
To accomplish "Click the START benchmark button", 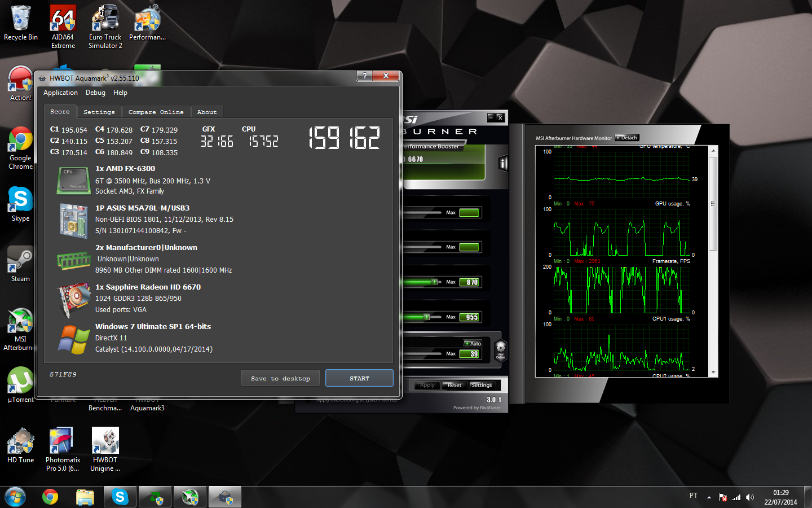I will (x=359, y=378).
